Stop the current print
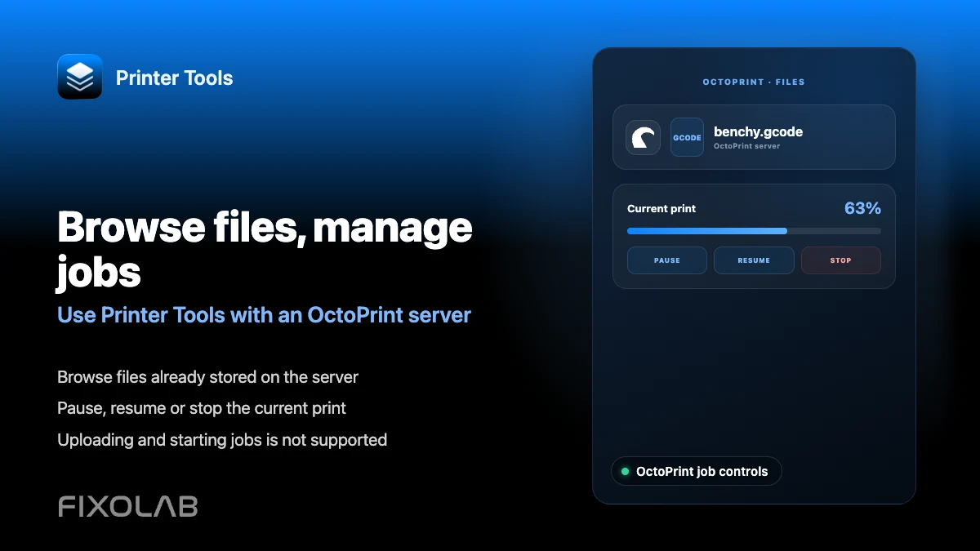This screenshot has height=551, width=980. point(841,260)
